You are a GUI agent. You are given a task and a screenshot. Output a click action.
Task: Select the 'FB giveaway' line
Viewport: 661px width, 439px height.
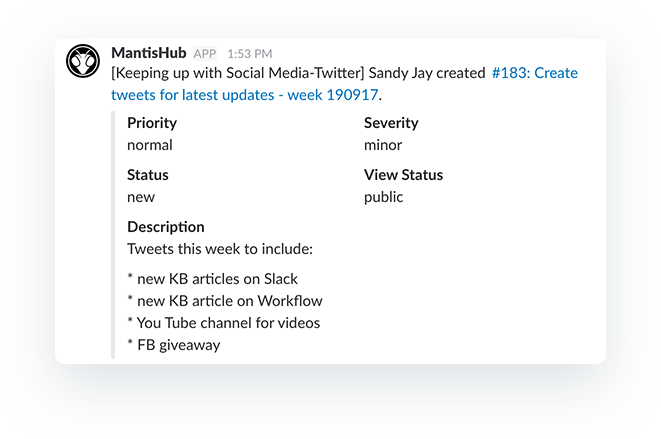[174, 345]
